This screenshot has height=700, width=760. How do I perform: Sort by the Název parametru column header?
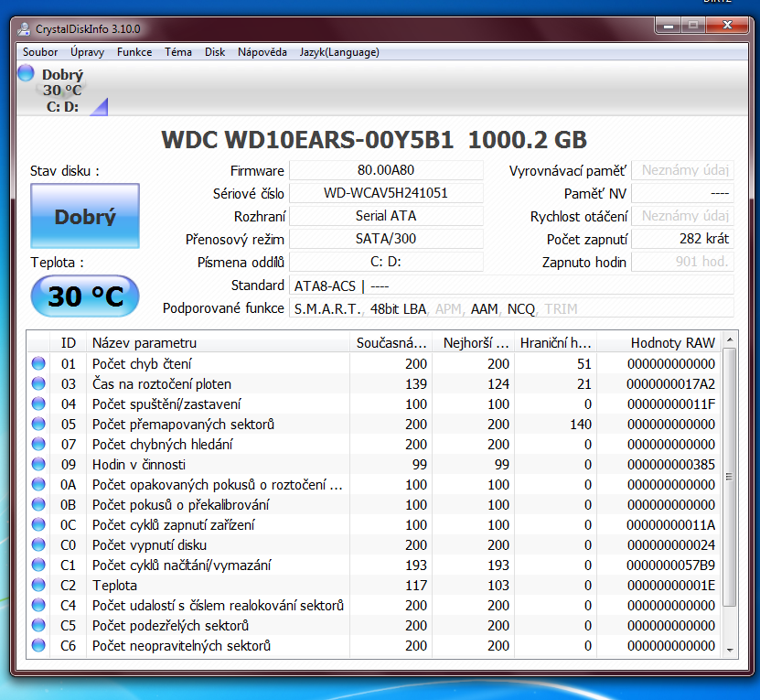(218, 342)
